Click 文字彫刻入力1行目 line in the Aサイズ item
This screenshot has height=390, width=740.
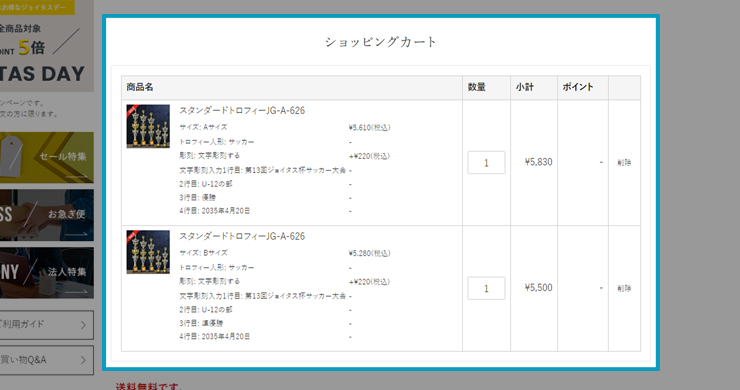click(263, 170)
